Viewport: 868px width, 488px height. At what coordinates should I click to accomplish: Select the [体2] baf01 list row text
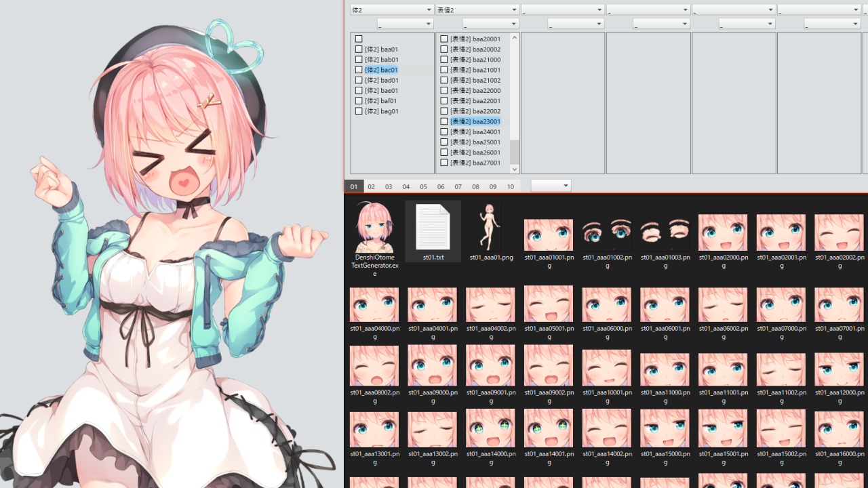point(381,100)
